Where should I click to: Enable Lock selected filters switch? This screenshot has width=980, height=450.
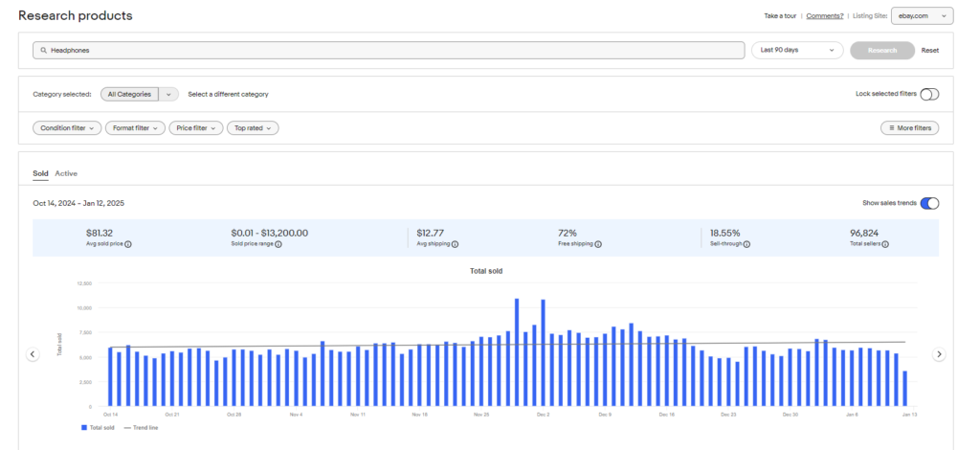[929, 95]
